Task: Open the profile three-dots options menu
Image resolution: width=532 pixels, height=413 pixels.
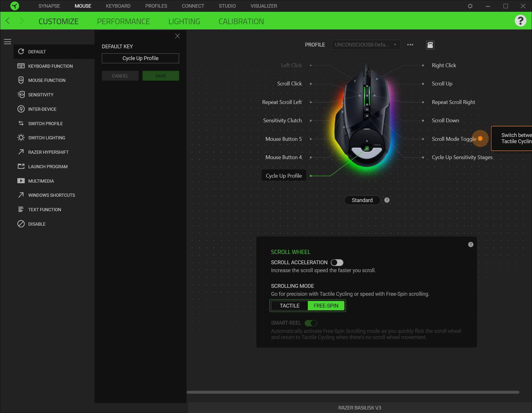Action: click(410, 45)
